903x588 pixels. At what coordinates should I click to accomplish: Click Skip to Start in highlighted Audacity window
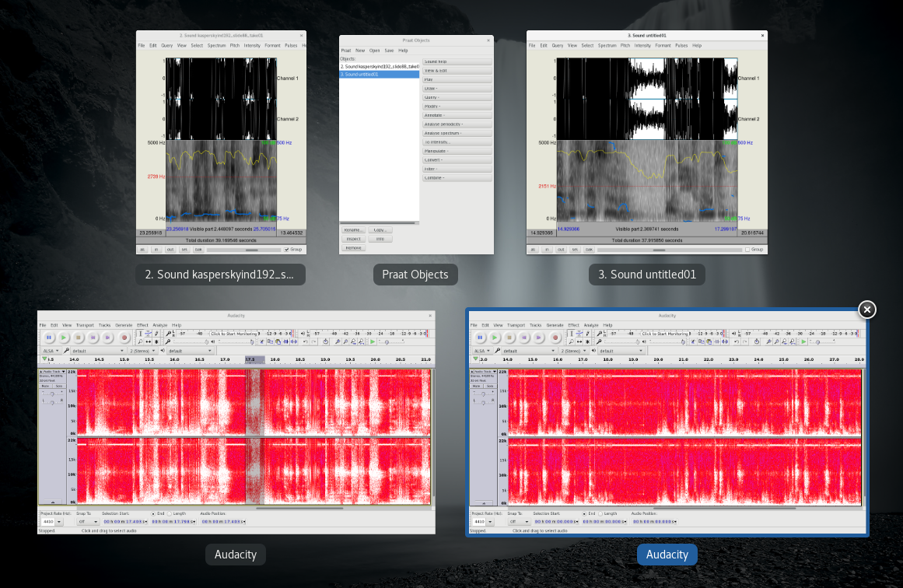[524, 338]
